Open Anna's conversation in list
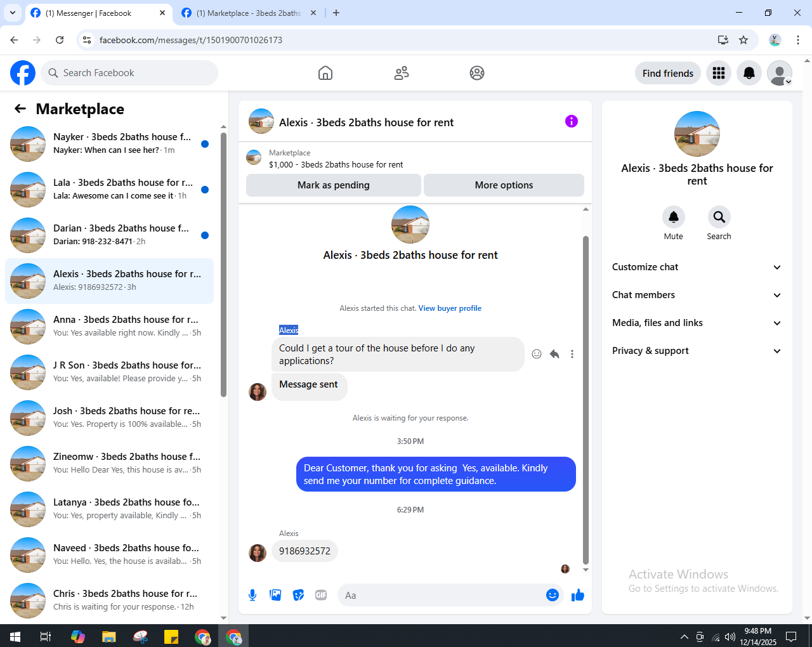Viewport: 812px width, 647px height. [109, 327]
